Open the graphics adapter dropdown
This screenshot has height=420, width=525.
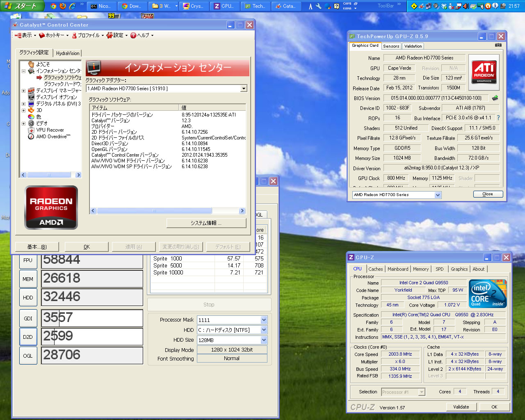[x=244, y=89]
